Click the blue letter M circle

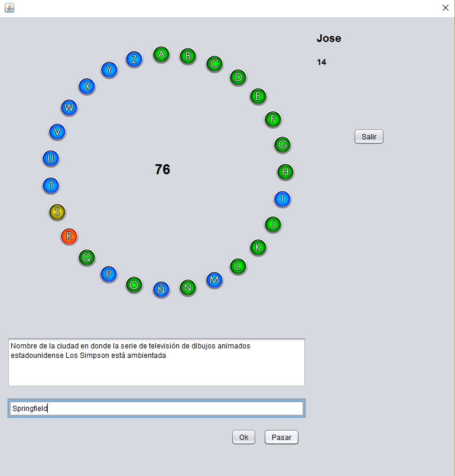[214, 280]
